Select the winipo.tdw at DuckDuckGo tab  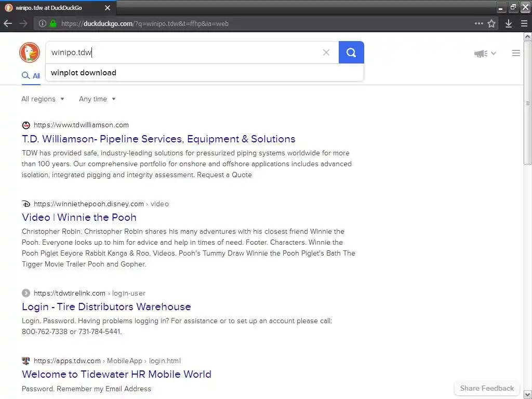coord(58,7)
